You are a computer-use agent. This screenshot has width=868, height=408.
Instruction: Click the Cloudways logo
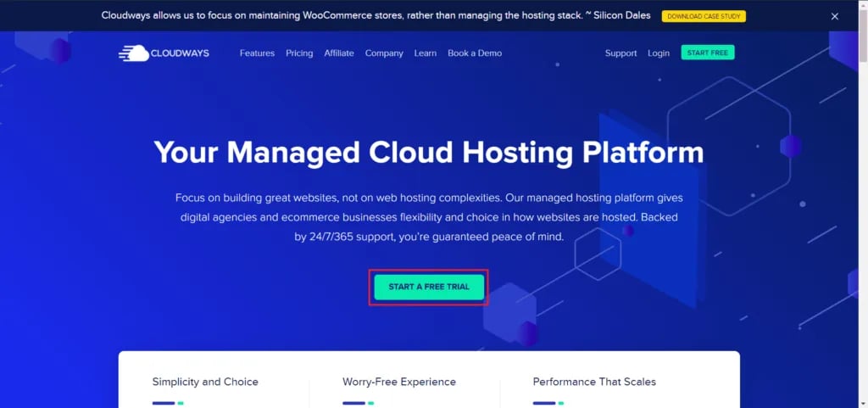coord(164,53)
